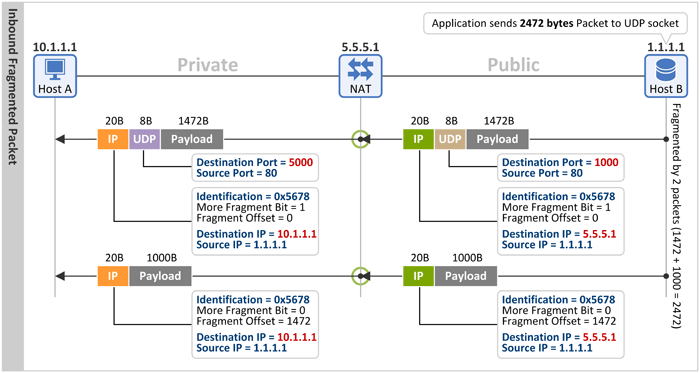
Task: Select the green IP block of second fragment
Action: coord(418,276)
